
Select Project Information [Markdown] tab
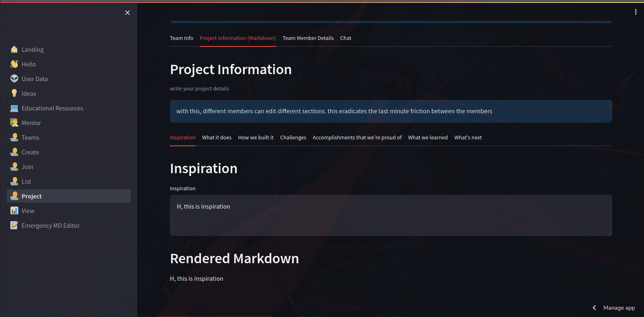click(238, 38)
